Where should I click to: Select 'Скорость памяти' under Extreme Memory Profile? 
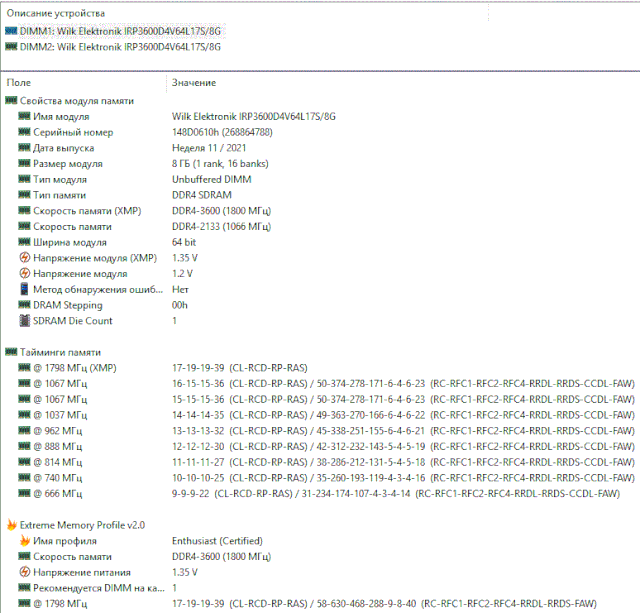72,557
